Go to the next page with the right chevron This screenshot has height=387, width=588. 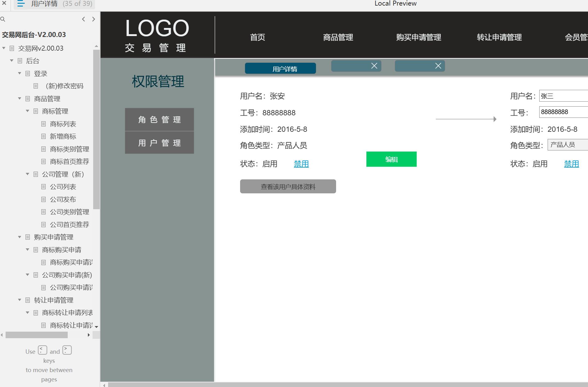93,19
